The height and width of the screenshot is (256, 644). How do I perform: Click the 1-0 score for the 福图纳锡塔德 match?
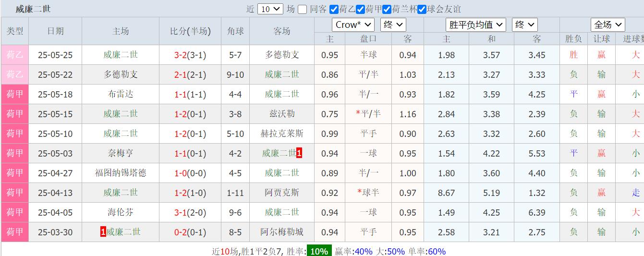point(181,173)
